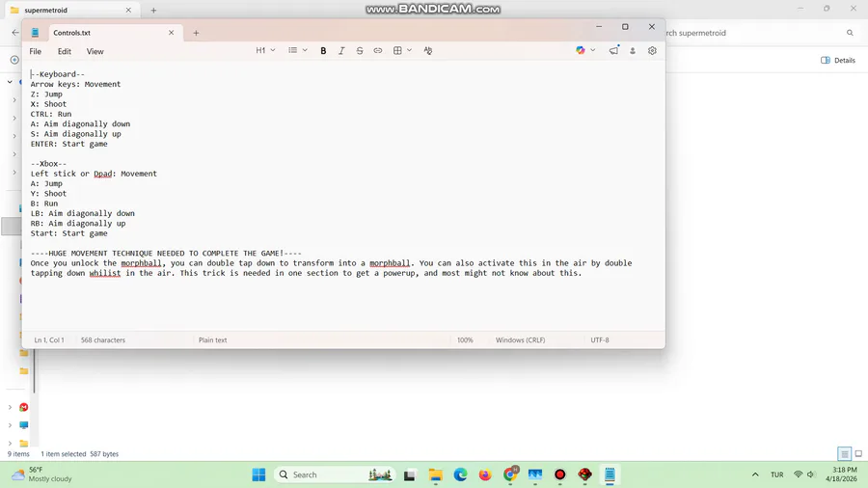This screenshot has width=868, height=488.
Task: Close the Controls.txt tab
Action: (171, 33)
